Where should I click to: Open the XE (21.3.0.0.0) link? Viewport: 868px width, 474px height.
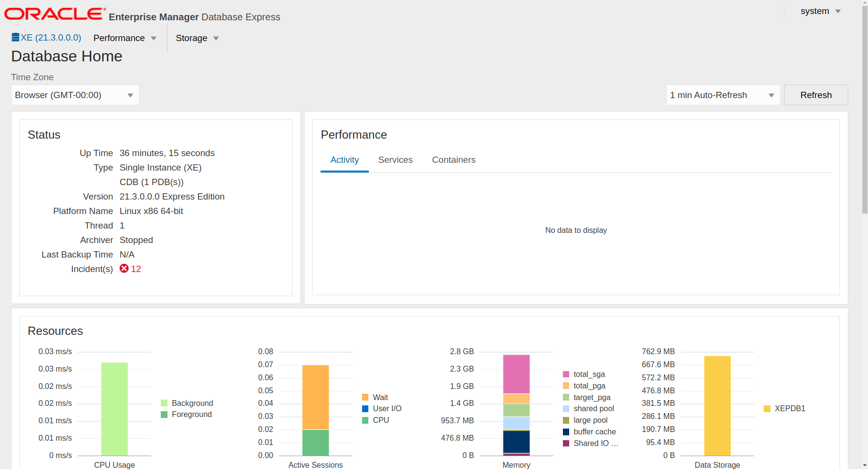(x=51, y=38)
